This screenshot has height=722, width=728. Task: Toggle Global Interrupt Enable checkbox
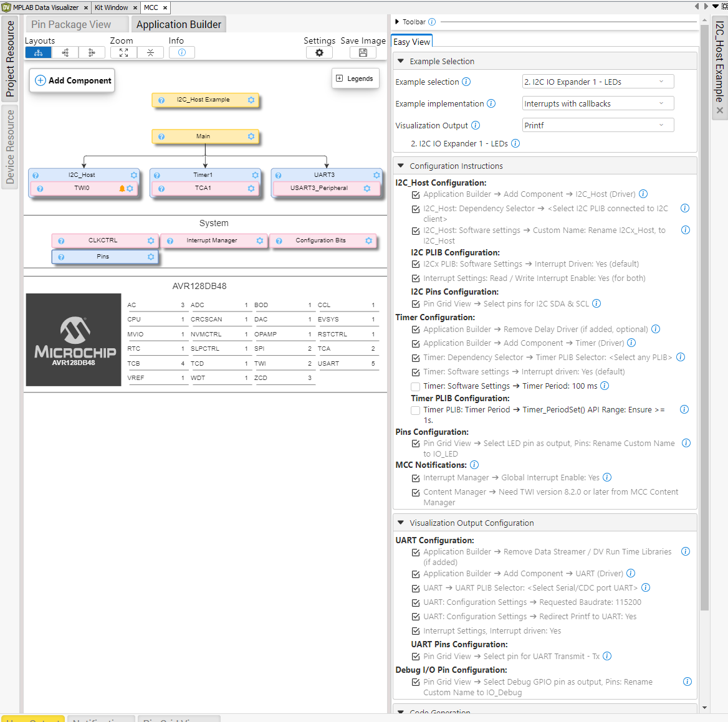pos(416,478)
